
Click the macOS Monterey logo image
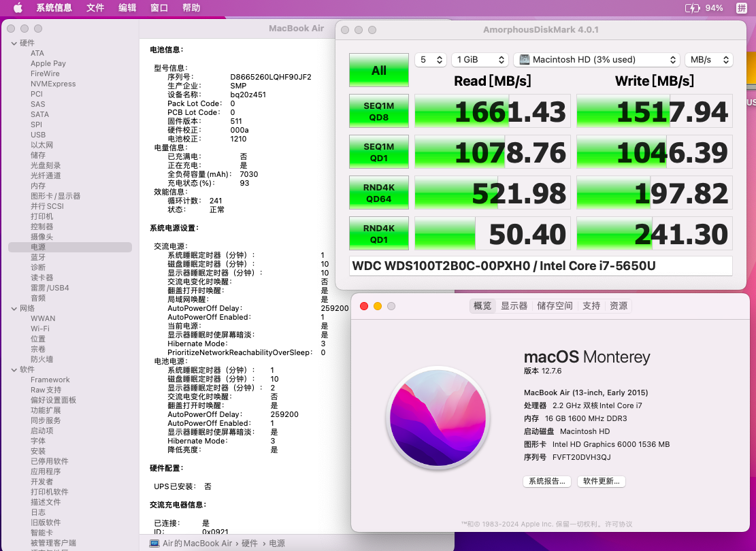438,418
